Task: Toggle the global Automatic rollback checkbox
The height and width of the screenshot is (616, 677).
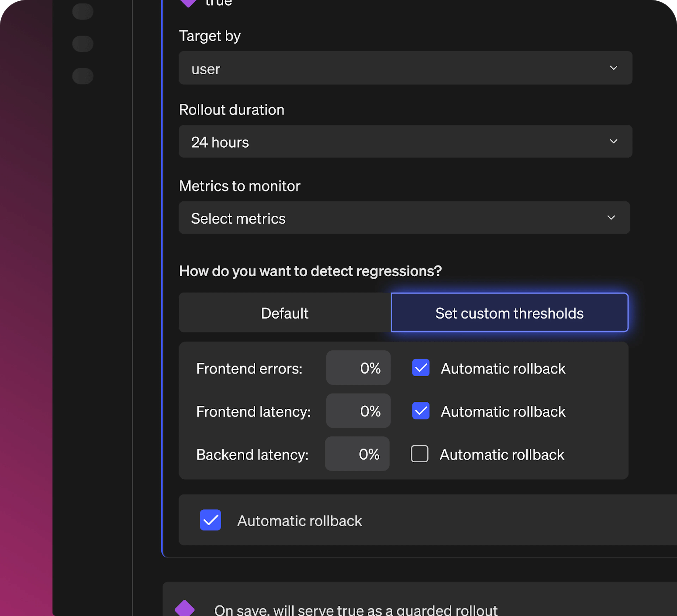Action: pos(210,520)
